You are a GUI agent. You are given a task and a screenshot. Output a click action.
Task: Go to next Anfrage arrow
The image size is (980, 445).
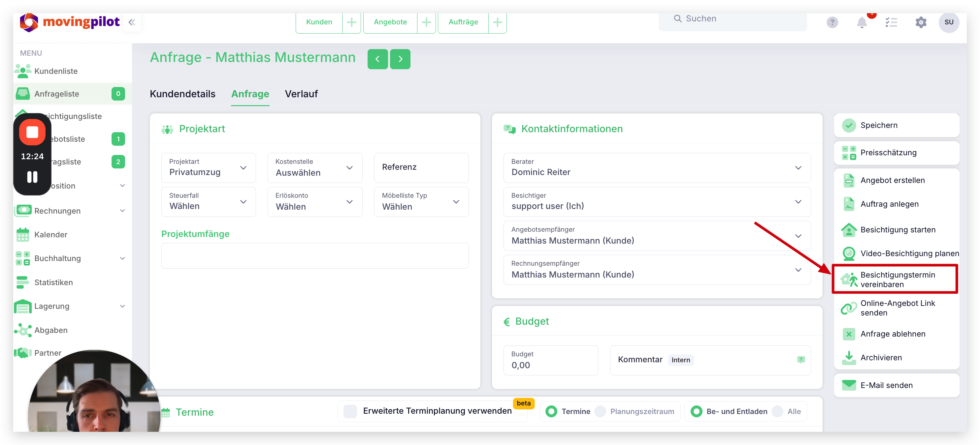coord(400,59)
